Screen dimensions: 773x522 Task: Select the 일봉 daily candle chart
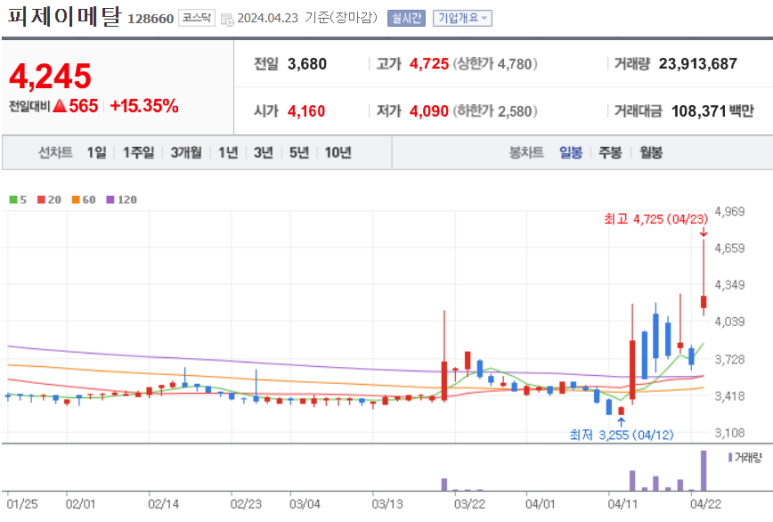pyautogui.click(x=570, y=152)
